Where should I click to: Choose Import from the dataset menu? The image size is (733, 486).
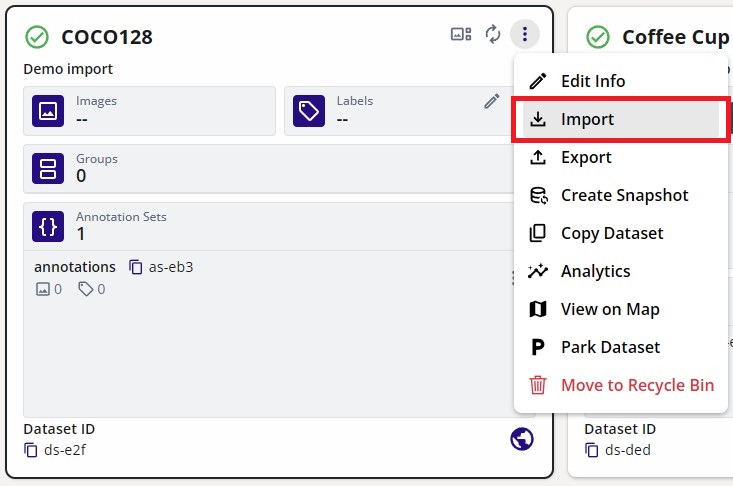(x=620, y=119)
